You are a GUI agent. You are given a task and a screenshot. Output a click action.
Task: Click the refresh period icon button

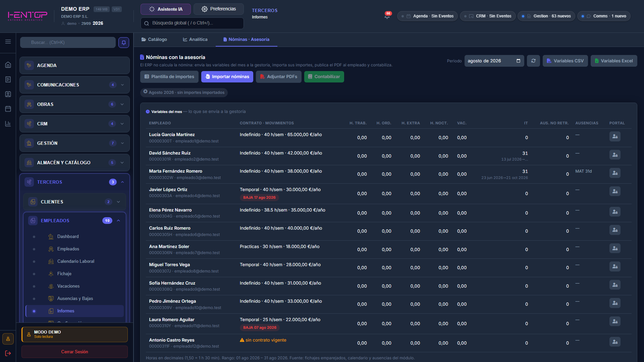click(533, 61)
